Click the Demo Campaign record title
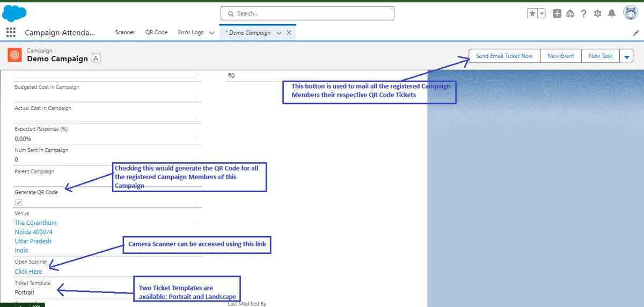The width and height of the screenshot is (644, 307). pos(57,59)
